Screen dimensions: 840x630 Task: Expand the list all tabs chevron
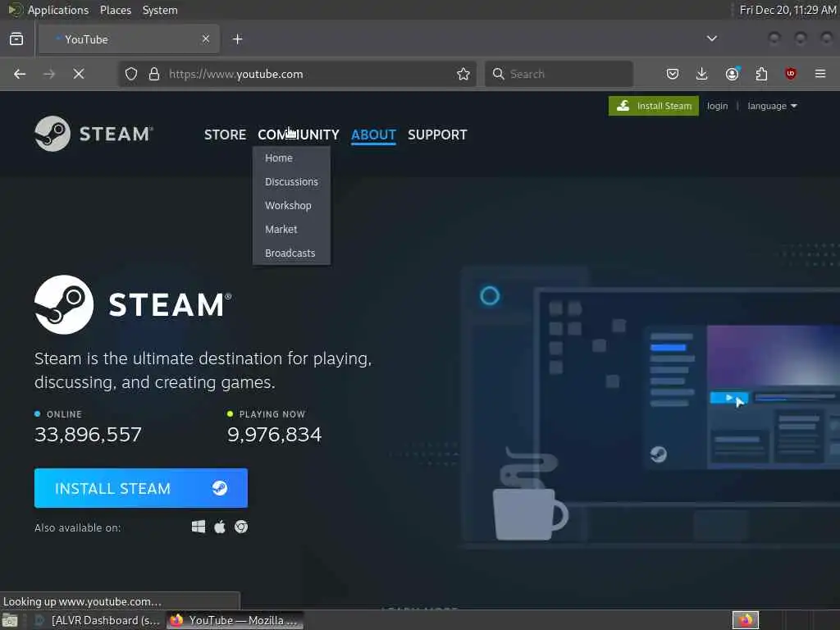(x=712, y=39)
